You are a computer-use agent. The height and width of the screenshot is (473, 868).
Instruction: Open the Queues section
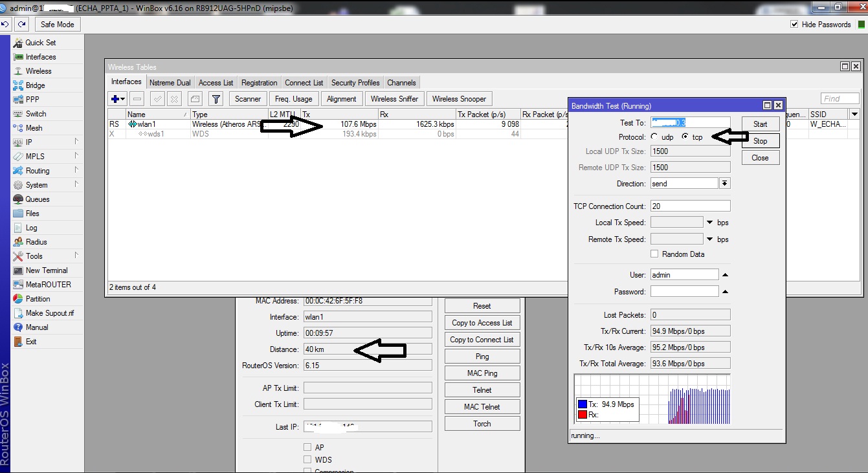click(38, 199)
